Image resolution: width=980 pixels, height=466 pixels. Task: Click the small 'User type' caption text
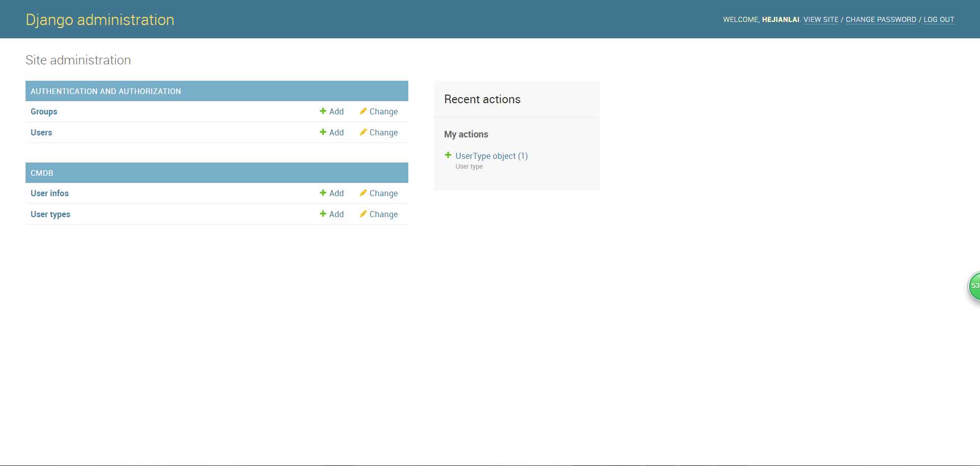coord(469,167)
